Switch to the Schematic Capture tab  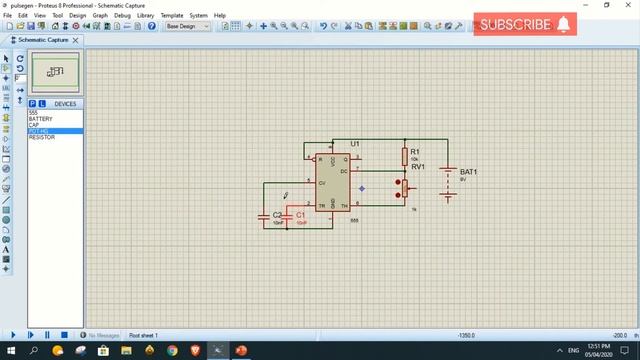43,40
